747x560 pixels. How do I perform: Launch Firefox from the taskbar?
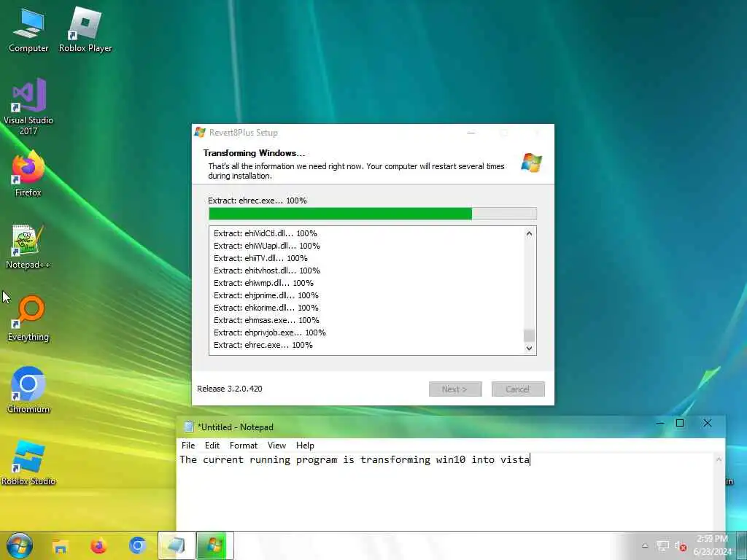(98, 545)
